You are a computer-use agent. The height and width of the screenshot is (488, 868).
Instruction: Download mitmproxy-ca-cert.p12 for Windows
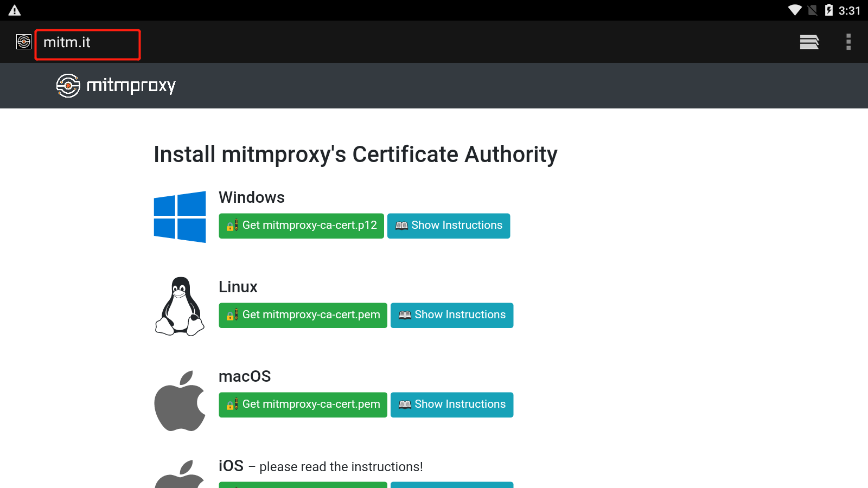(x=301, y=226)
